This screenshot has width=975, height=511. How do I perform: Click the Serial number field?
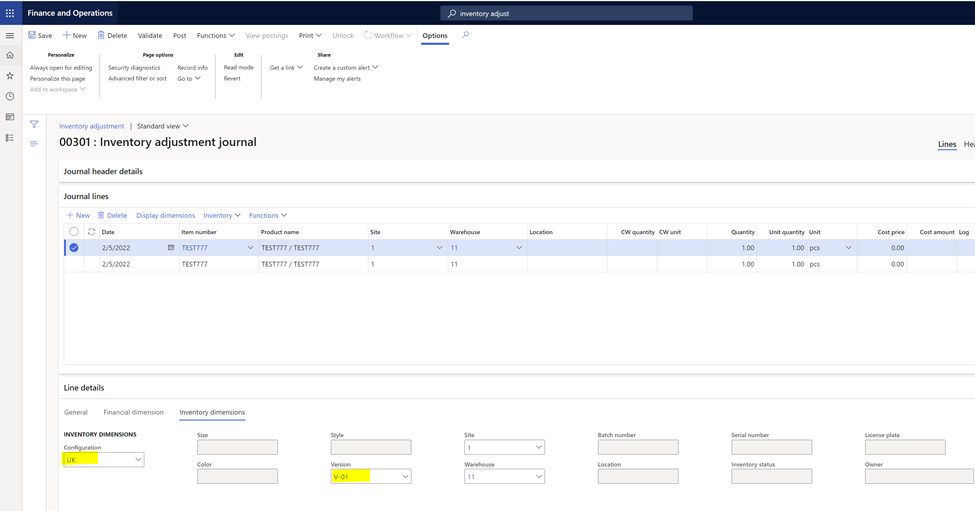point(772,448)
